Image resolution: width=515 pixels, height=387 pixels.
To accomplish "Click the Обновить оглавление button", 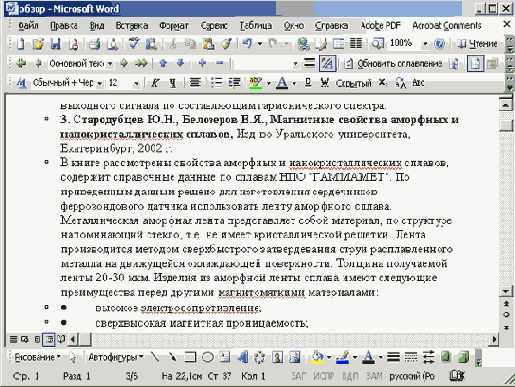I will coord(394,63).
